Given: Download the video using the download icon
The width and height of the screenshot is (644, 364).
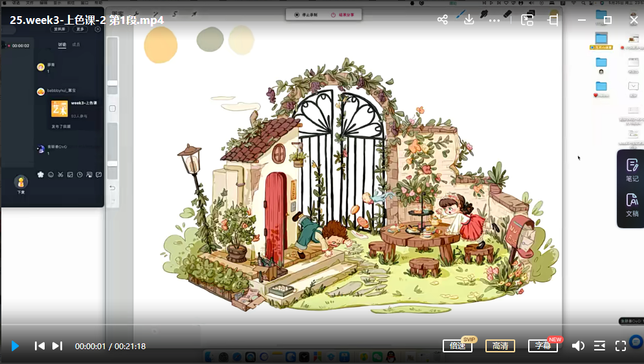Looking at the screenshot, I should tap(469, 20).
